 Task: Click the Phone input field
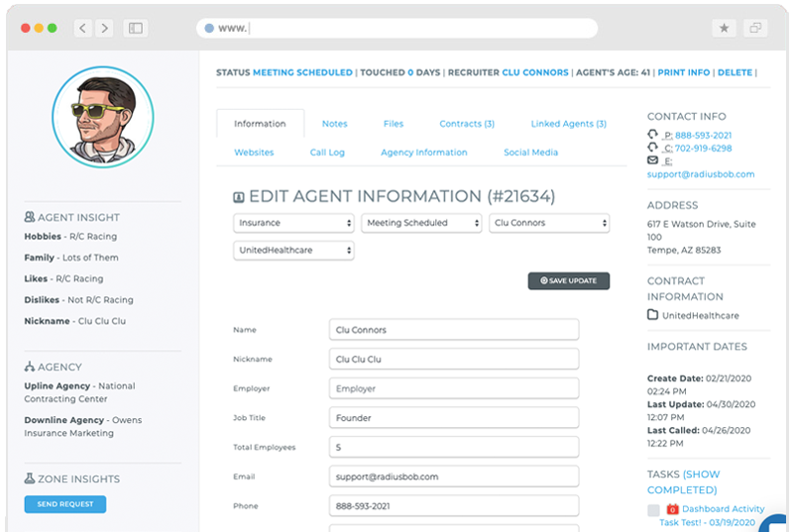454,505
